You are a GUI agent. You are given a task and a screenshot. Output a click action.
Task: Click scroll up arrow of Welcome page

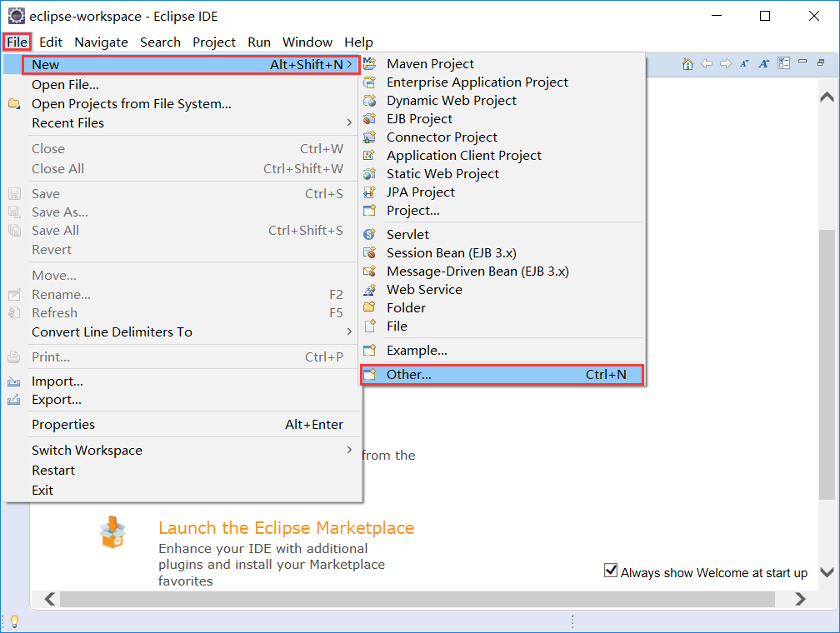pyautogui.click(x=827, y=97)
